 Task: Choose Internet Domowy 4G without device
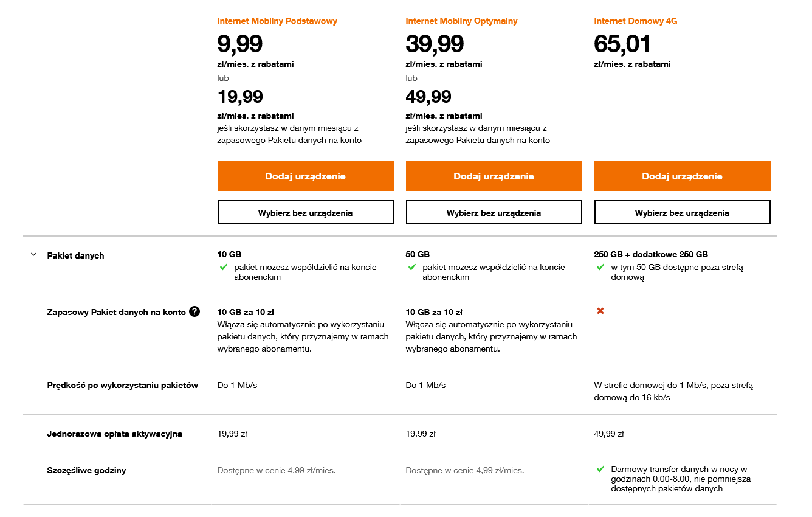[682, 213]
